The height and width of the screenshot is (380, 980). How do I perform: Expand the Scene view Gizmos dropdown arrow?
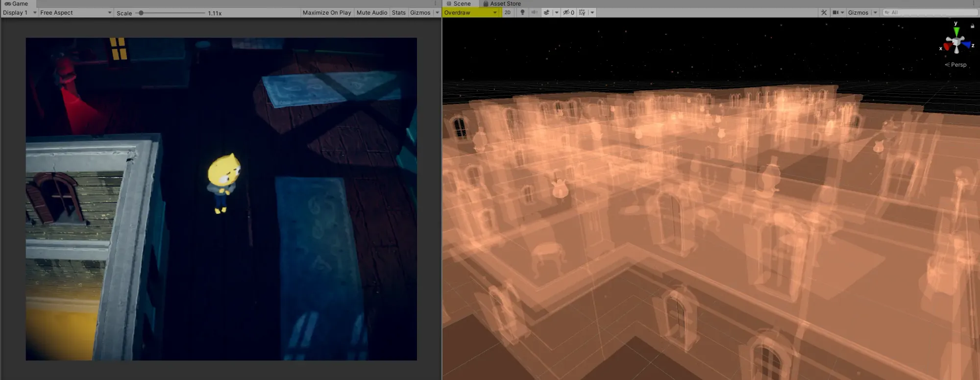pos(875,13)
